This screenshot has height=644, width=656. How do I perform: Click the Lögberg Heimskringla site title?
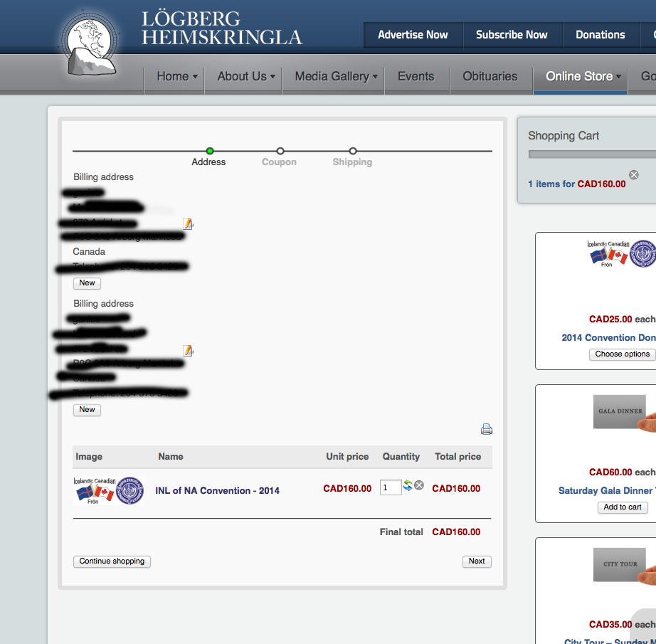[221, 28]
